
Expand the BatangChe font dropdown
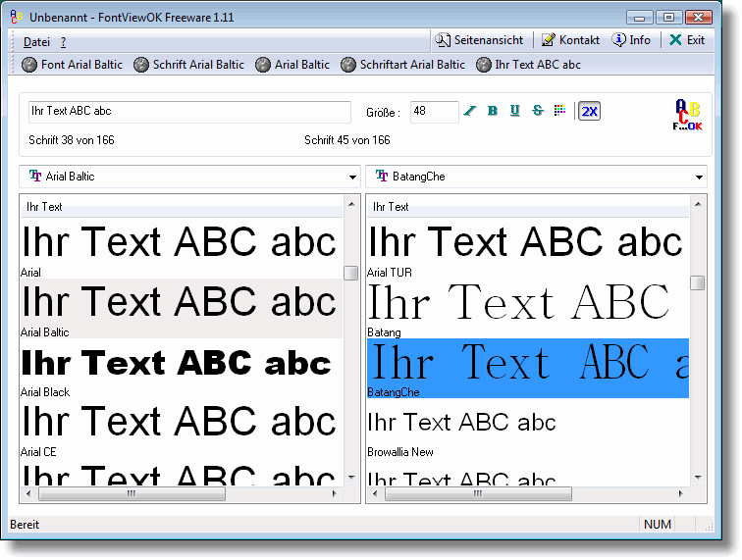pyautogui.click(x=699, y=178)
